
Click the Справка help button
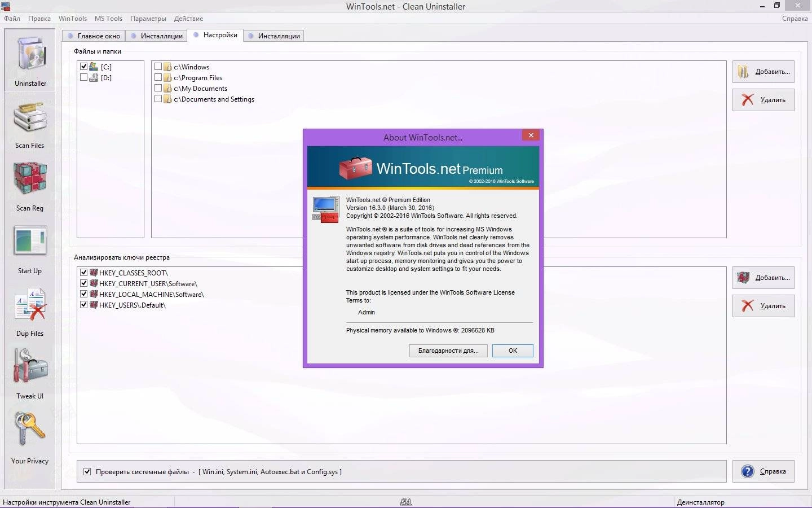764,471
